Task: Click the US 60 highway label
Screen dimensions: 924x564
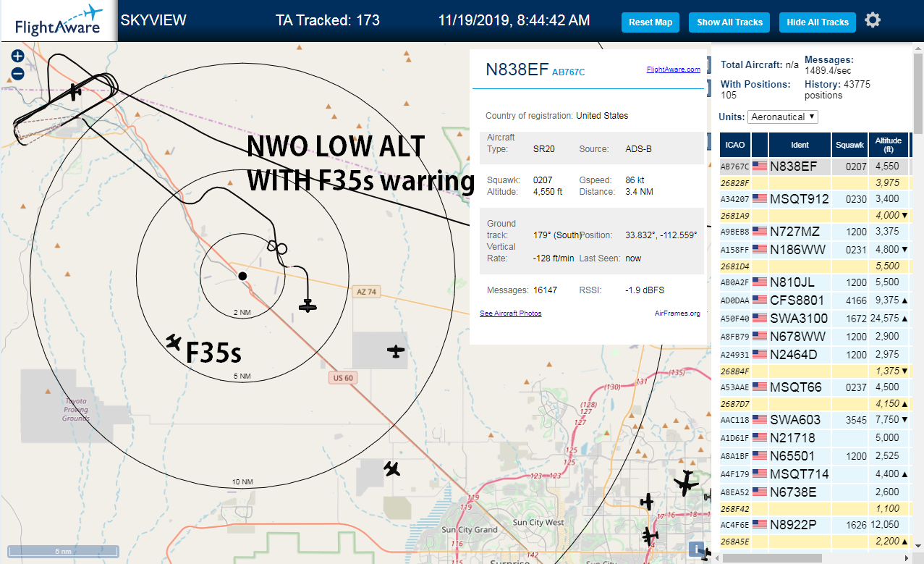Action: pyautogui.click(x=344, y=377)
